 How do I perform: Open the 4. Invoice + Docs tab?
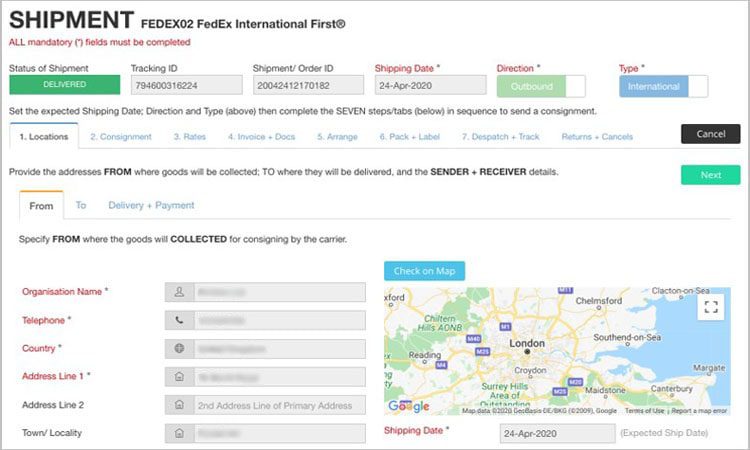pyautogui.click(x=262, y=137)
